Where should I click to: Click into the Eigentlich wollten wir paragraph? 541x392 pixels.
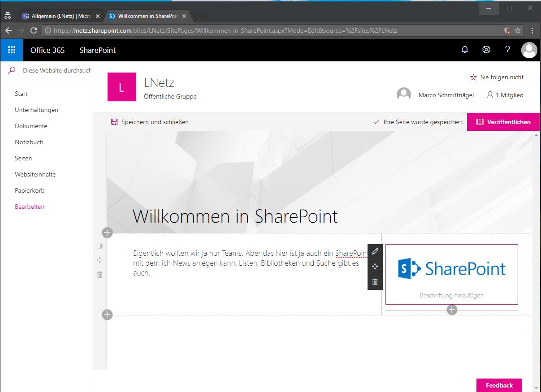(x=250, y=263)
